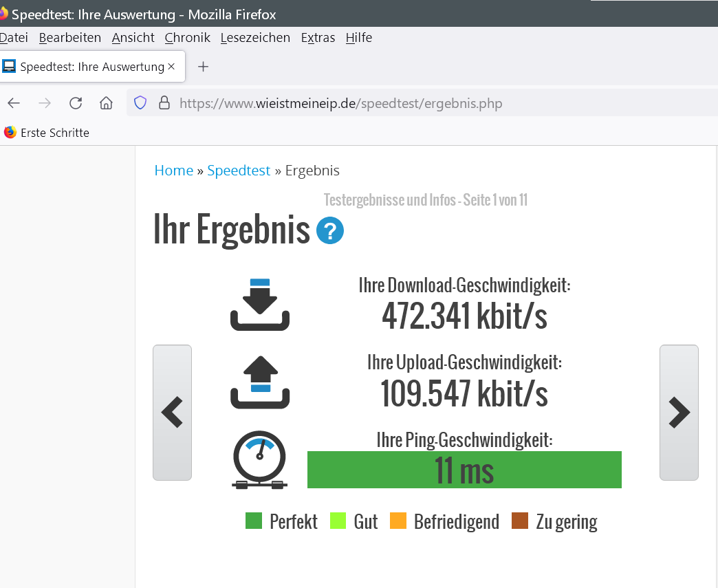Click the download speed icon
This screenshot has width=718, height=588.
click(260, 305)
